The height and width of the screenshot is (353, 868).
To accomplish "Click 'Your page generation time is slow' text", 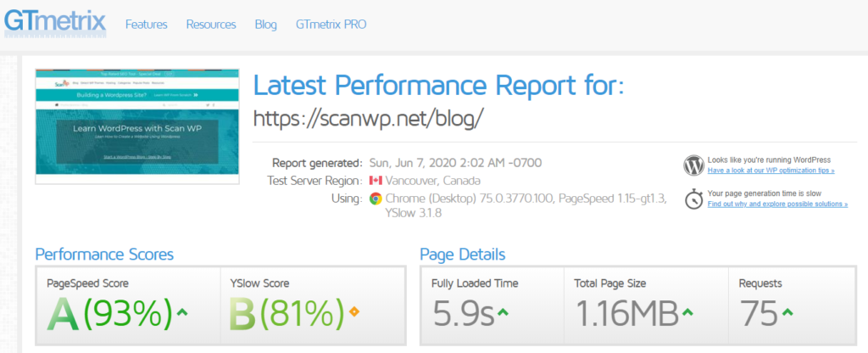I will point(765,193).
